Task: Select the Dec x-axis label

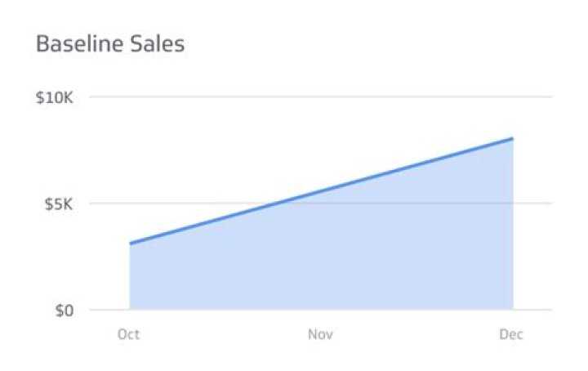Action: [511, 334]
